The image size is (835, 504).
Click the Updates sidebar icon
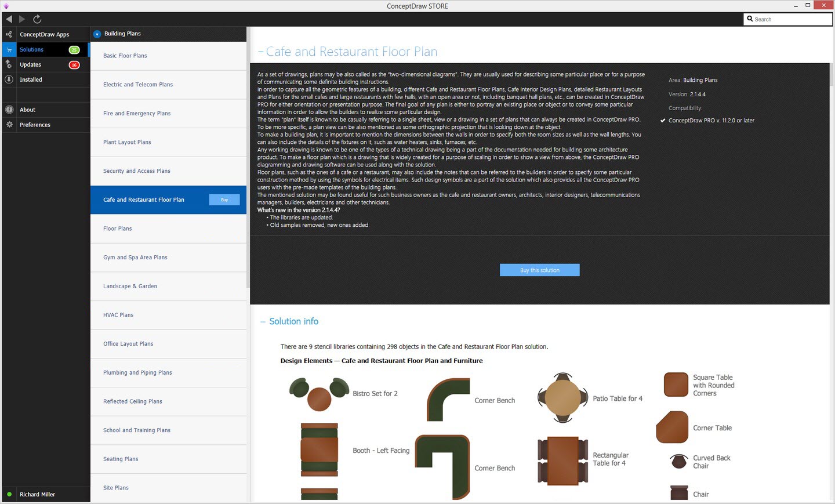[x=9, y=64]
